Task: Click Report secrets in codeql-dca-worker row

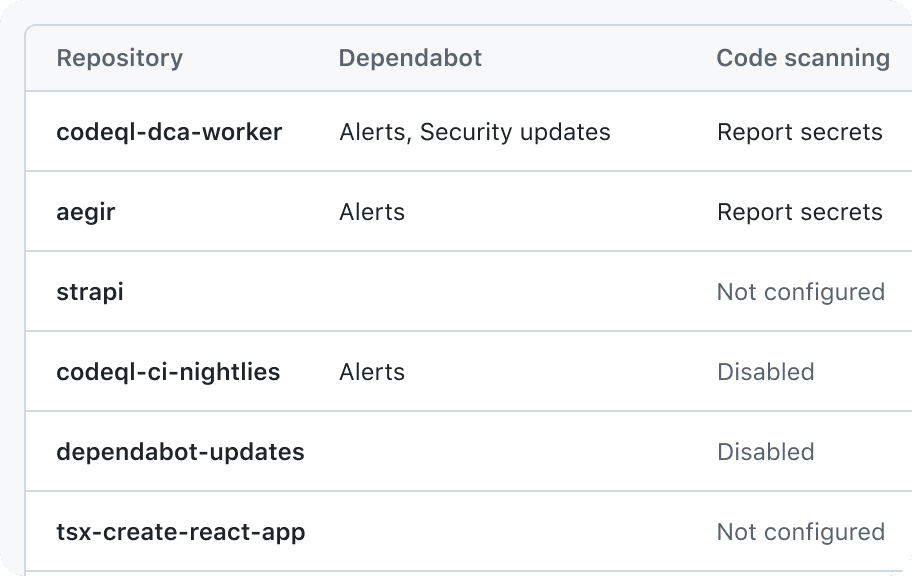Action: (800, 132)
